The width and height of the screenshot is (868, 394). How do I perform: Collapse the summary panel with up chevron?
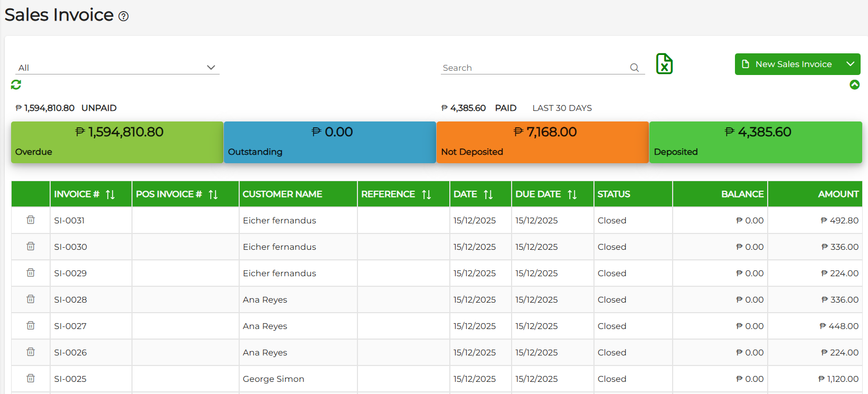[x=854, y=85]
